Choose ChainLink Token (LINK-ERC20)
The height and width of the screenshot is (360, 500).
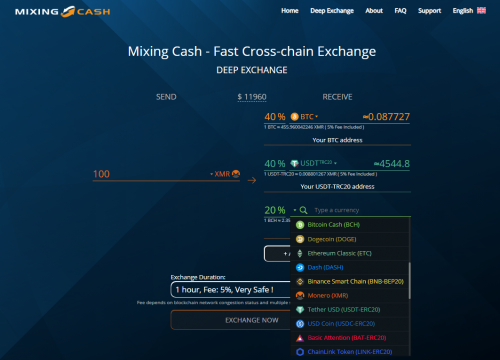(x=349, y=352)
